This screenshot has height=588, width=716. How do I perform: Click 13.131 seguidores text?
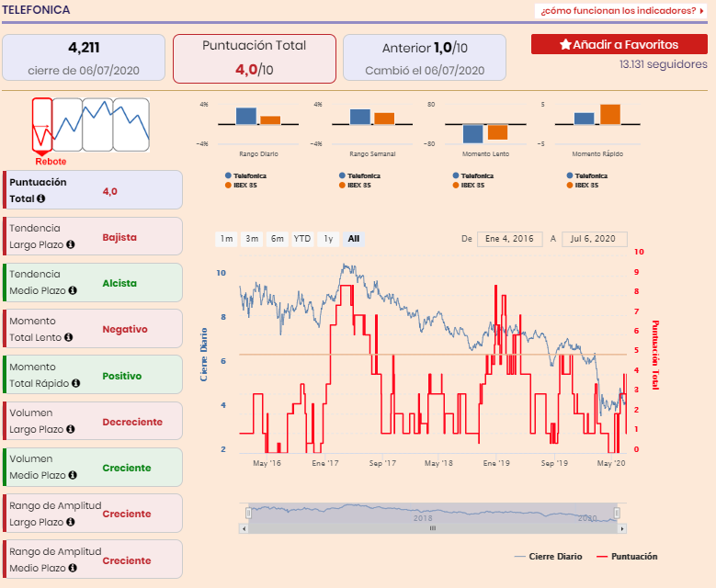[663, 64]
